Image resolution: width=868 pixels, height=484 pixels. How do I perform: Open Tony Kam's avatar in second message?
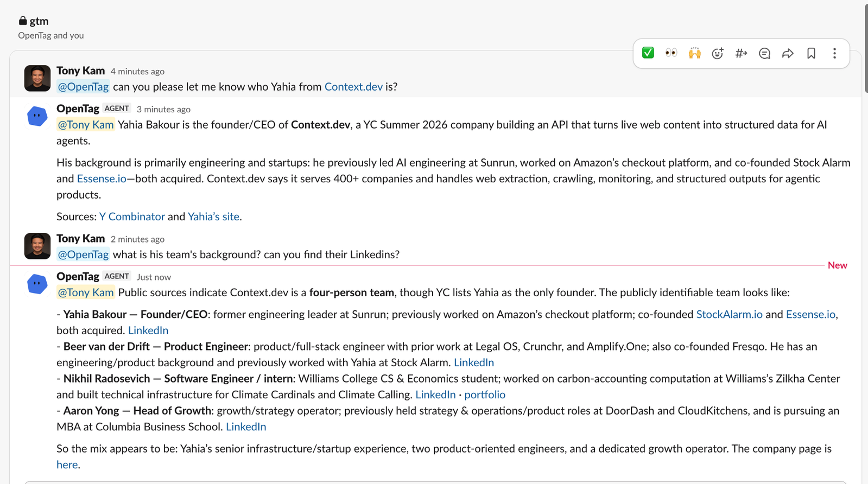pyautogui.click(x=37, y=246)
